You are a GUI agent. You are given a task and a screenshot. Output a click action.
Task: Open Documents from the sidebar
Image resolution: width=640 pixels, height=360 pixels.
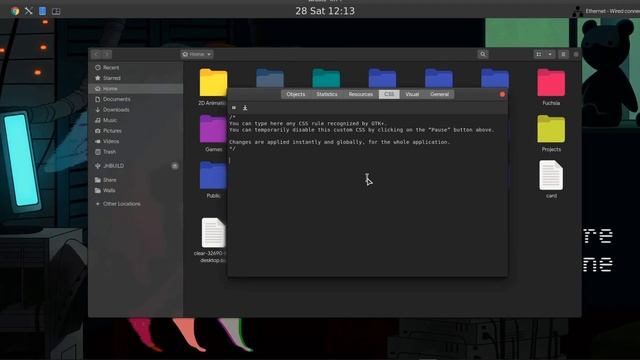pos(136,99)
